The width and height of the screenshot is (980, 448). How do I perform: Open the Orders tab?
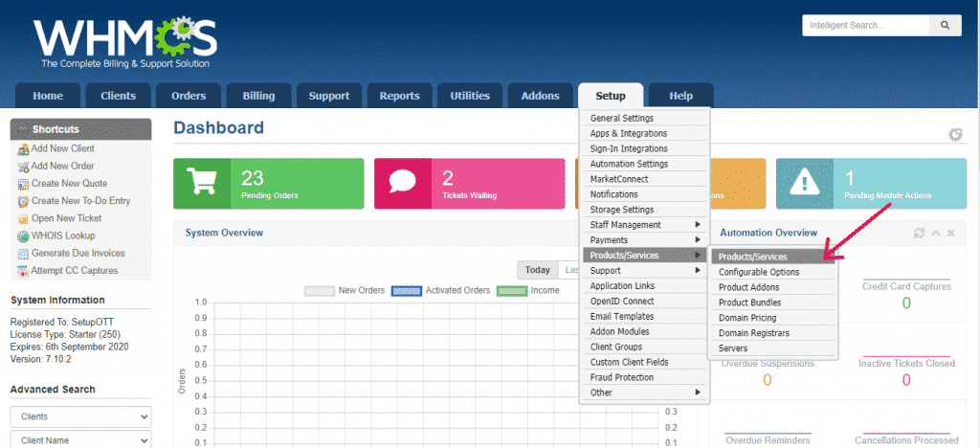click(189, 96)
